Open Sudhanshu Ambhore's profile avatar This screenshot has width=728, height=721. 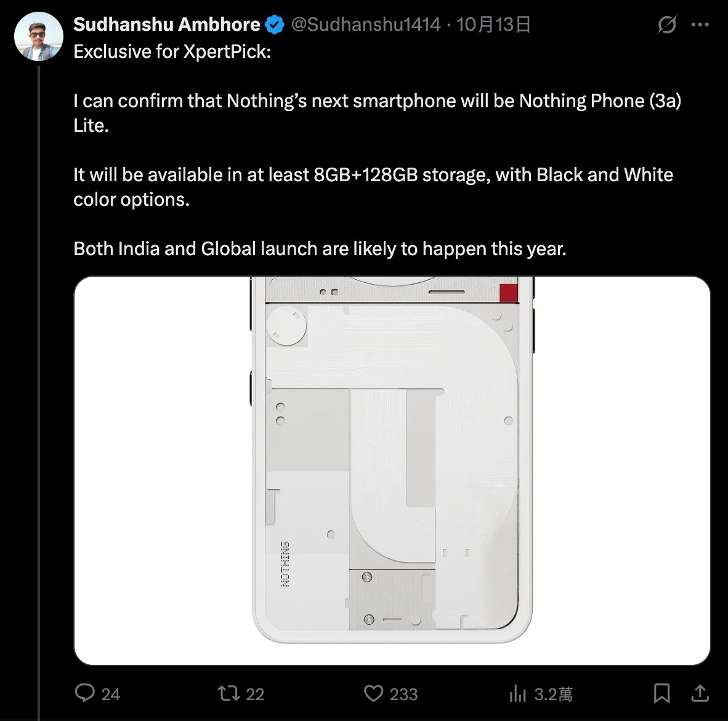[38, 36]
